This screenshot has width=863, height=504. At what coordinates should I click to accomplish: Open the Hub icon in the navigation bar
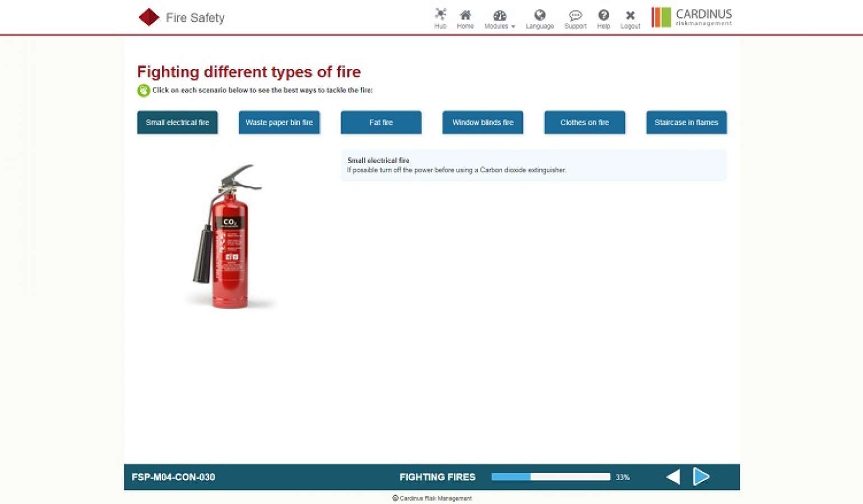click(x=440, y=16)
